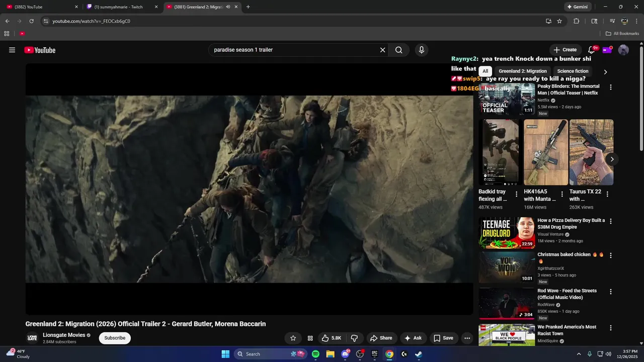Open All Bookmarks folder
The image size is (644, 362).
[622, 34]
